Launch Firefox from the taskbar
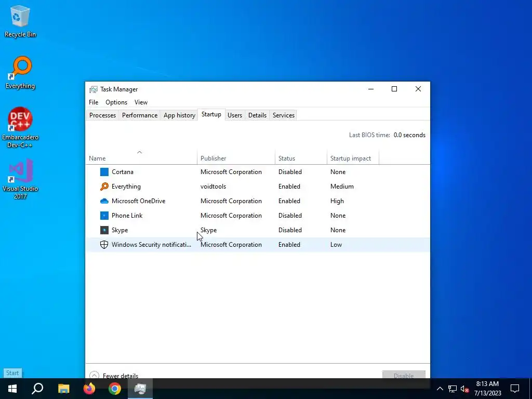532x399 pixels. pos(89,389)
